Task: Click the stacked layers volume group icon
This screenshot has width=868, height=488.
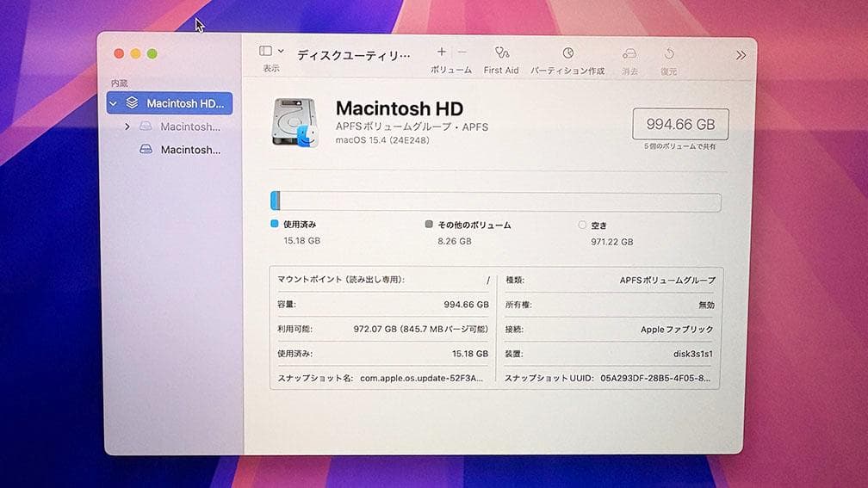Action: pyautogui.click(x=132, y=103)
